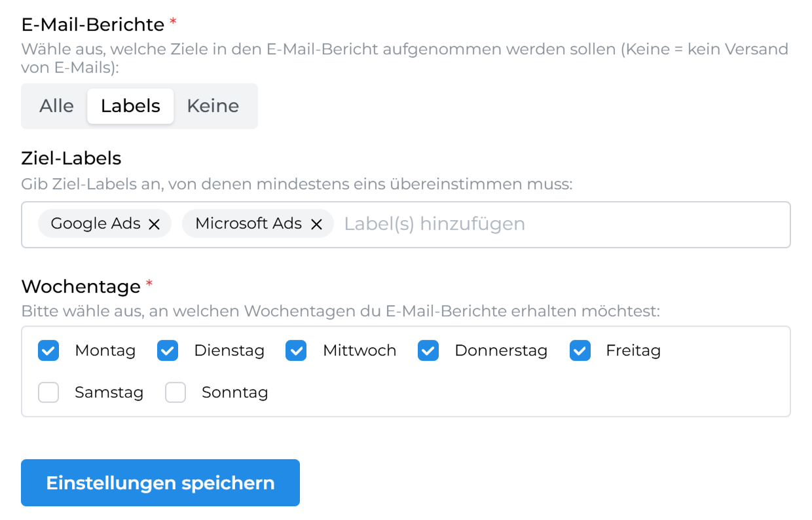The height and width of the screenshot is (520, 812).
Task: Choose Keine to disable email reports
Action: (x=213, y=106)
